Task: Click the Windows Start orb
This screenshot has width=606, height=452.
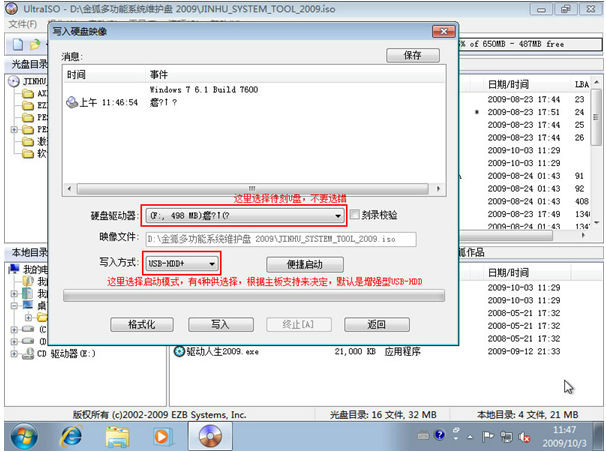Action: (22, 435)
